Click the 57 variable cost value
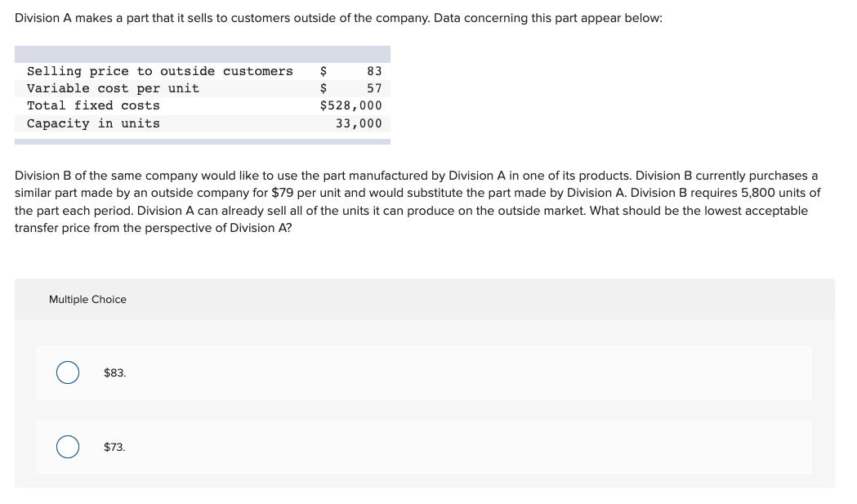This screenshot has height=504, width=857. click(x=374, y=88)
